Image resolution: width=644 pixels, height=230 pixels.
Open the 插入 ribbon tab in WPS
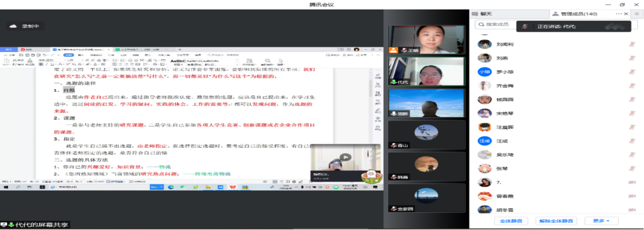81,54
